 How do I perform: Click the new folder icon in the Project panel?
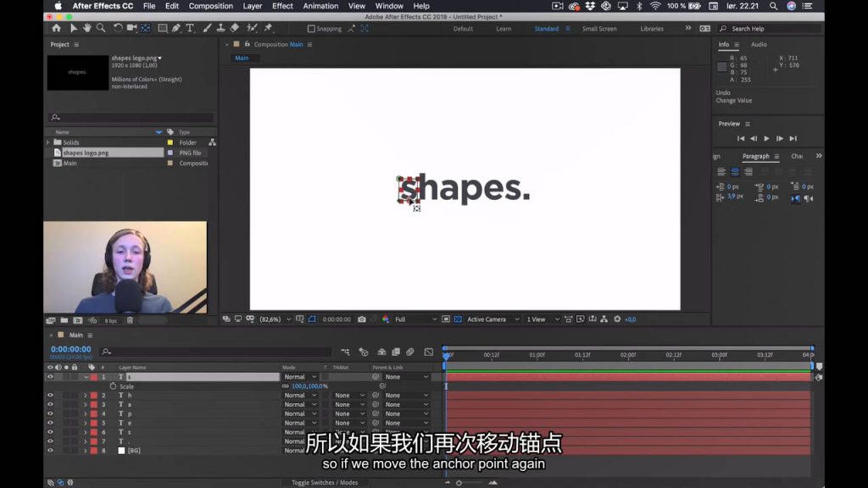[64, 320]
